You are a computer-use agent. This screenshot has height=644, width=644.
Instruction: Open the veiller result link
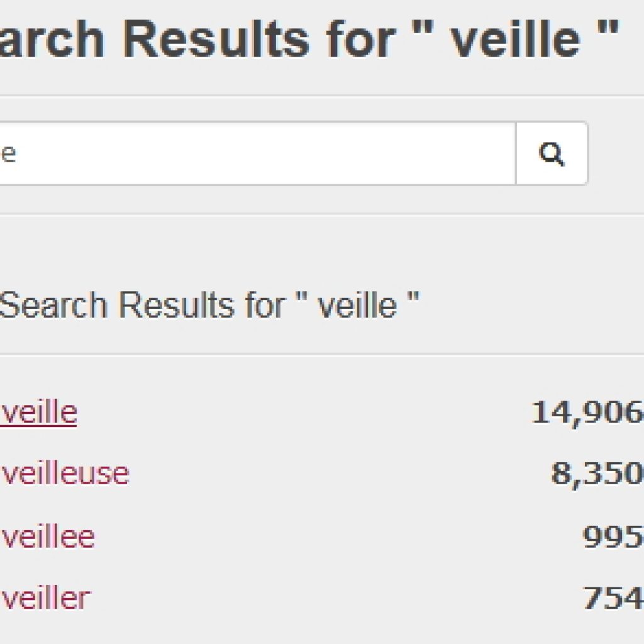[x=45, y=598]
